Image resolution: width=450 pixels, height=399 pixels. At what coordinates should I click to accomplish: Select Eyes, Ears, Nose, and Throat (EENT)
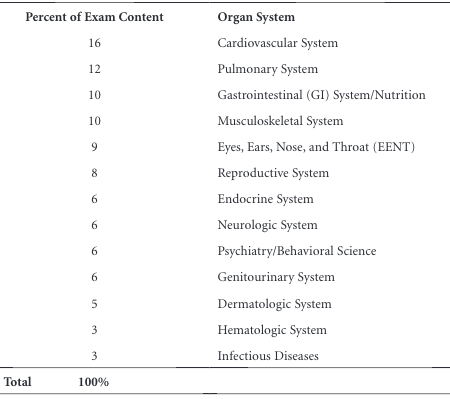(316, 147)
